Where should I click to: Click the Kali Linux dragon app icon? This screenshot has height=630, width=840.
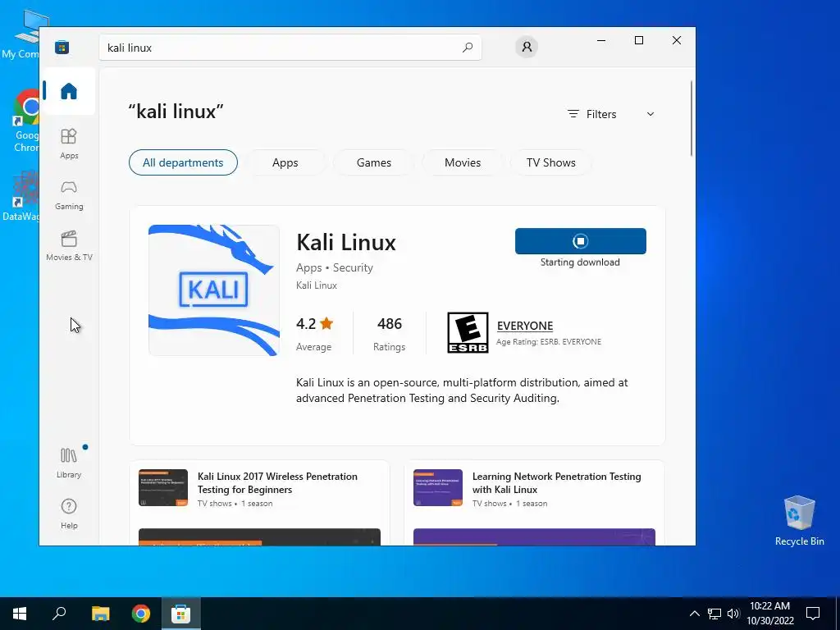tap(214, 290)
